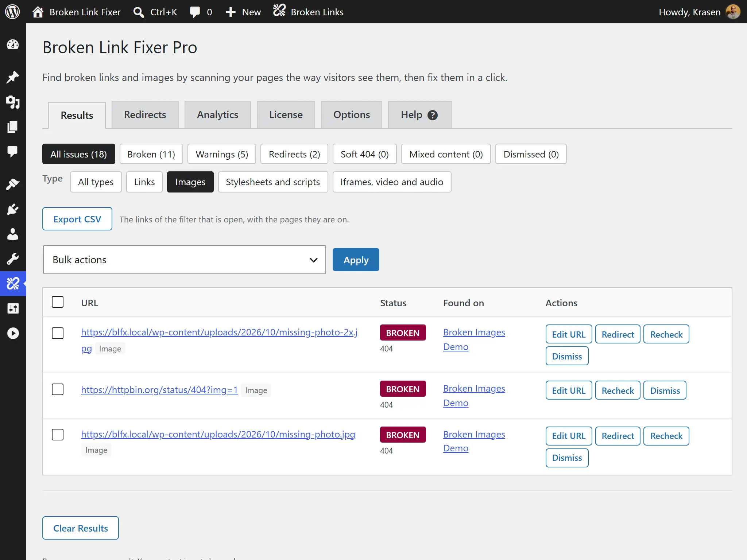Check the httpbin.org 404 row checkbox
The height and width of the screenshot is (560, 747).
pyautogui.click(x=58, y=389)
